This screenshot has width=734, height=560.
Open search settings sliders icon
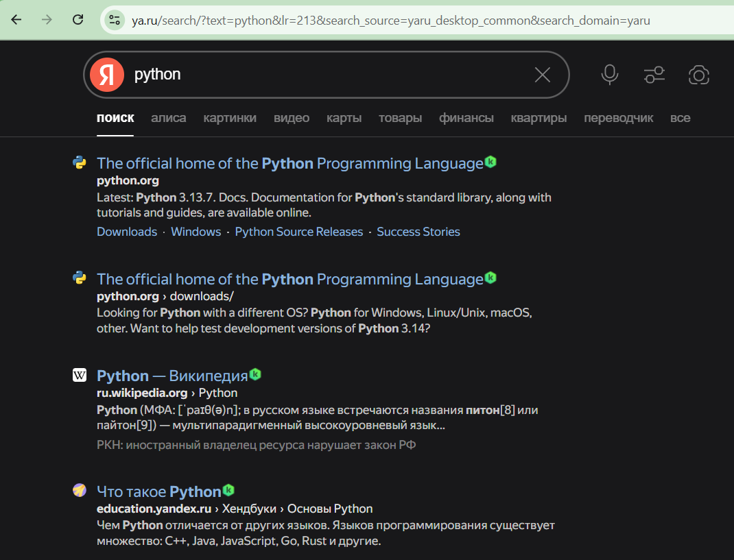click(654, 75)
